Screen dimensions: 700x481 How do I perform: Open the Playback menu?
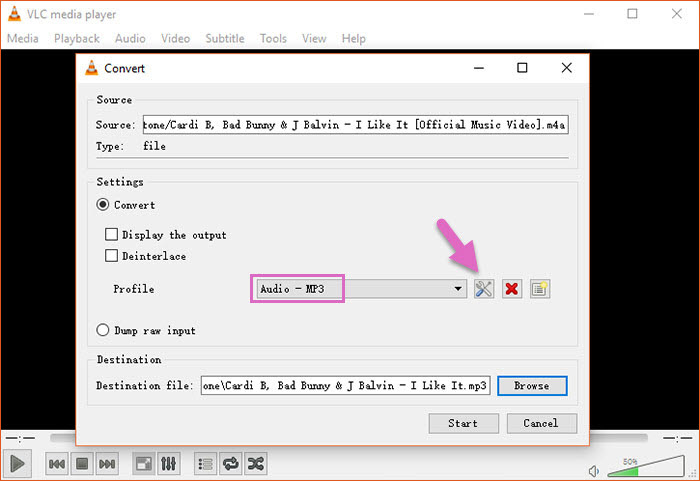pos(77,38)
